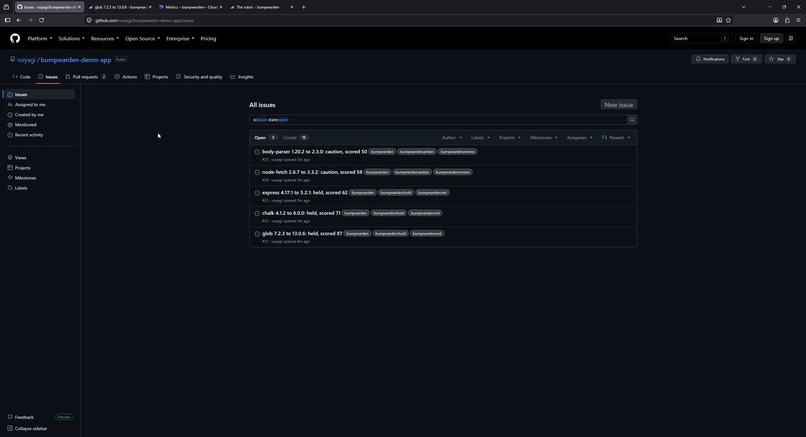Viewport: 806px width, 437px height.
Task: Open the bumpwarden-demo-app repository link
Action: pyautogui.click(x=76, y=60)
